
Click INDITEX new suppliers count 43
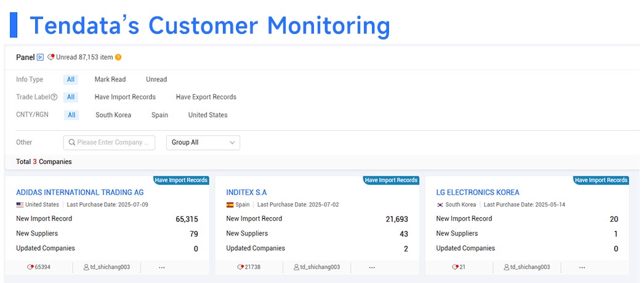[x=404, y=234]
